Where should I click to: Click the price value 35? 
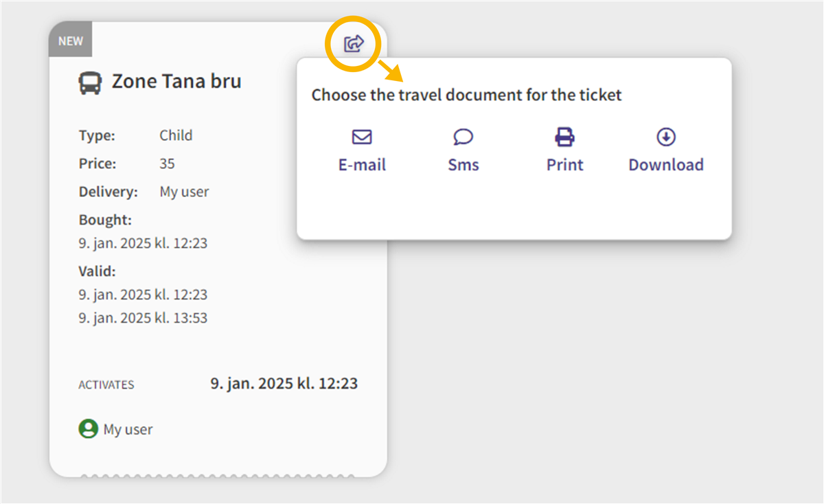coord(167,163)
